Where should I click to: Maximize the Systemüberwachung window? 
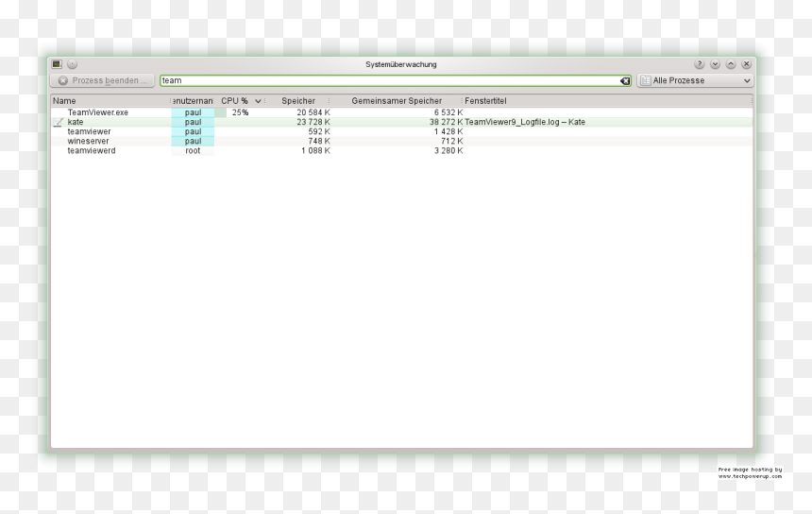pyautogui.click(x=731, y=64)
